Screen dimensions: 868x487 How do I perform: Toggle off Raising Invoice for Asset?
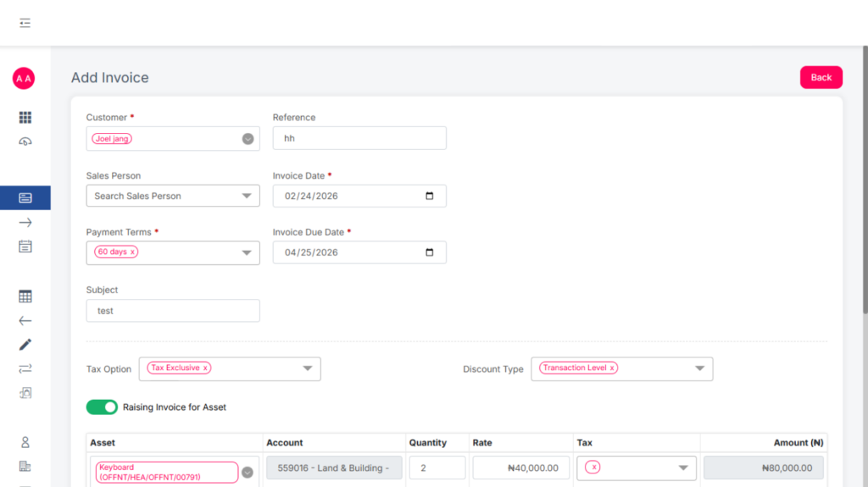[x=102, y=407]
